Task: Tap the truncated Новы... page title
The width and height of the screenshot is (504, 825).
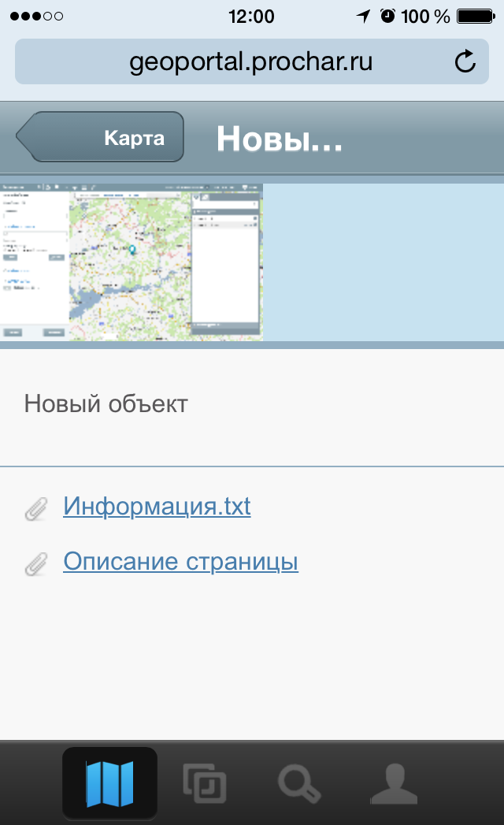Action: click(x=279, y=139)
